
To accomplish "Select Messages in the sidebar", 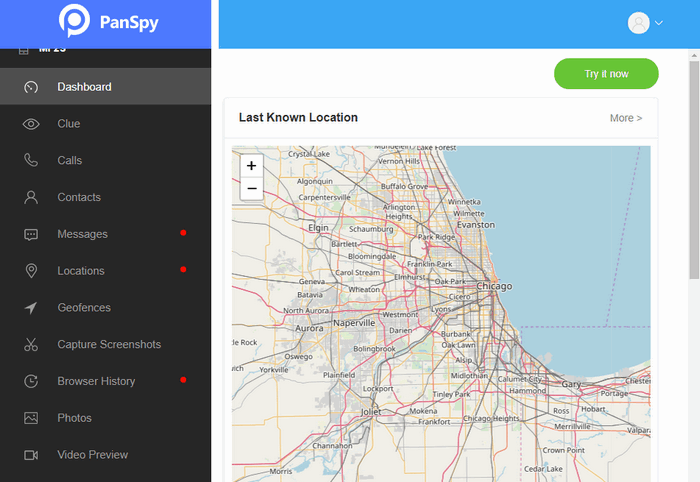I will click(105, 234).
